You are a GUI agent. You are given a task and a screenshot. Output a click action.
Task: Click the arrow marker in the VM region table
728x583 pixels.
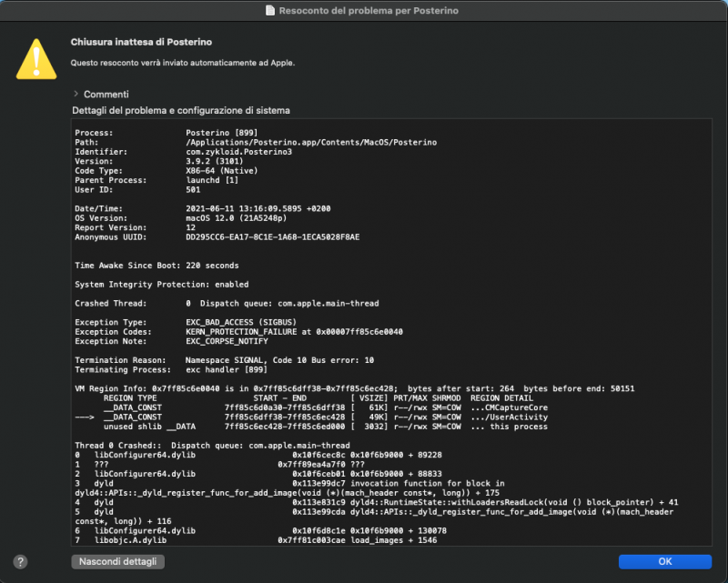click(85, 417)
